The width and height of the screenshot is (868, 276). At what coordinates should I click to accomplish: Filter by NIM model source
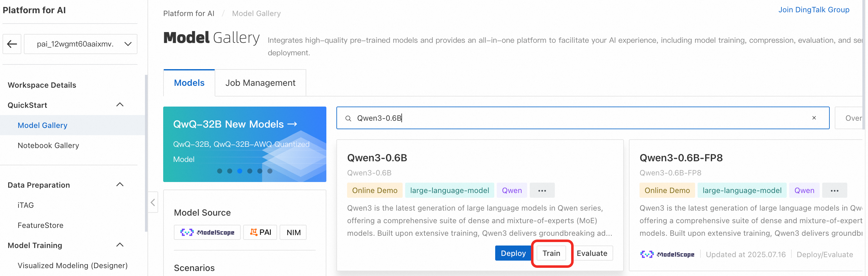click(293, 233)
